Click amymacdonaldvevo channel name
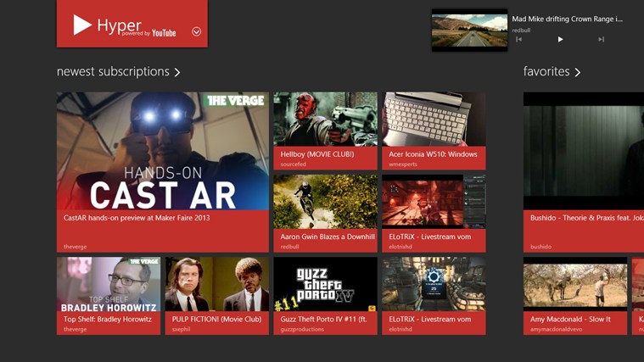 [556, 329]
